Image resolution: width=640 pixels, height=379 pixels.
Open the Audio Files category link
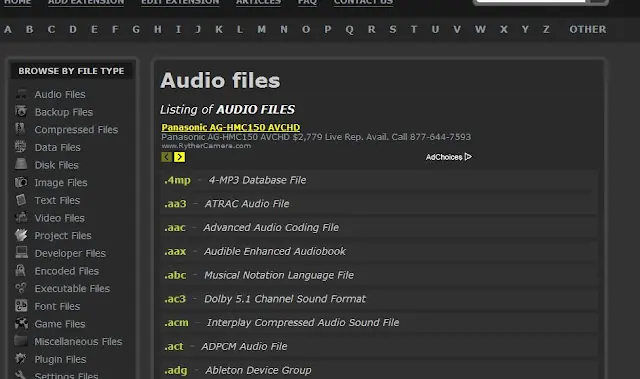click(x=60, y=94)
